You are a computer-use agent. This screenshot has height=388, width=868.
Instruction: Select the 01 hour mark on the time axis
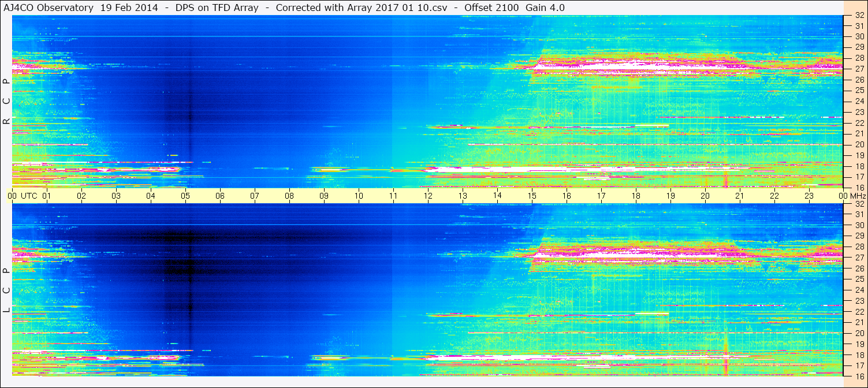coord(47,196)
